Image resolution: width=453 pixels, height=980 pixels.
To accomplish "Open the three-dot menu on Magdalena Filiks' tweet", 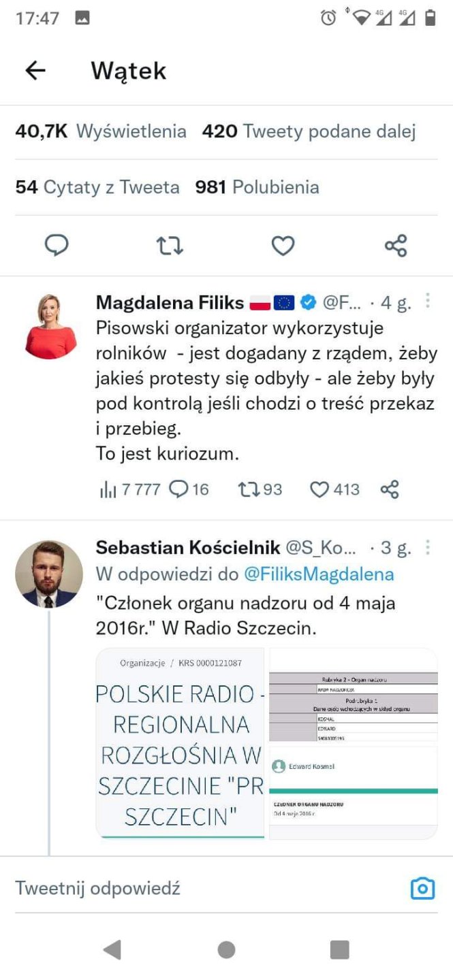I will coord(428,301).
